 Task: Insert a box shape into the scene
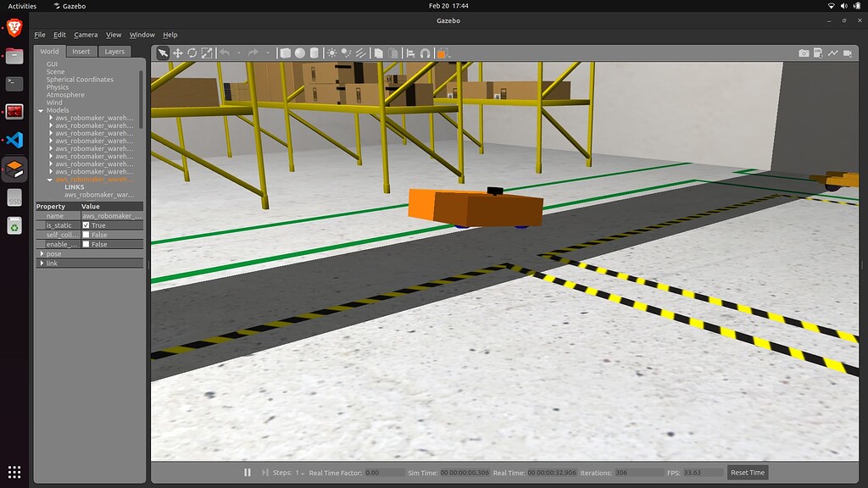tap(284, 53)
